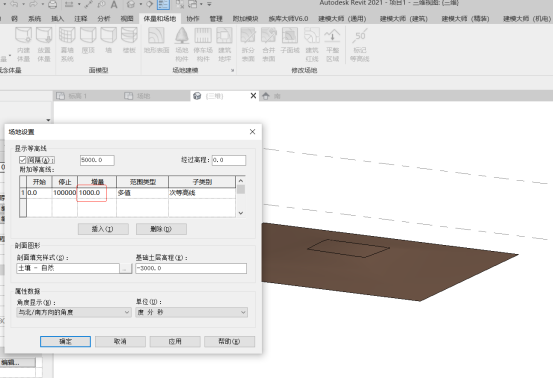Viewport: 553px width, 379px height.
Task: Click the Section icon in quick access toolbar
Action: click(x=150, y=4)
